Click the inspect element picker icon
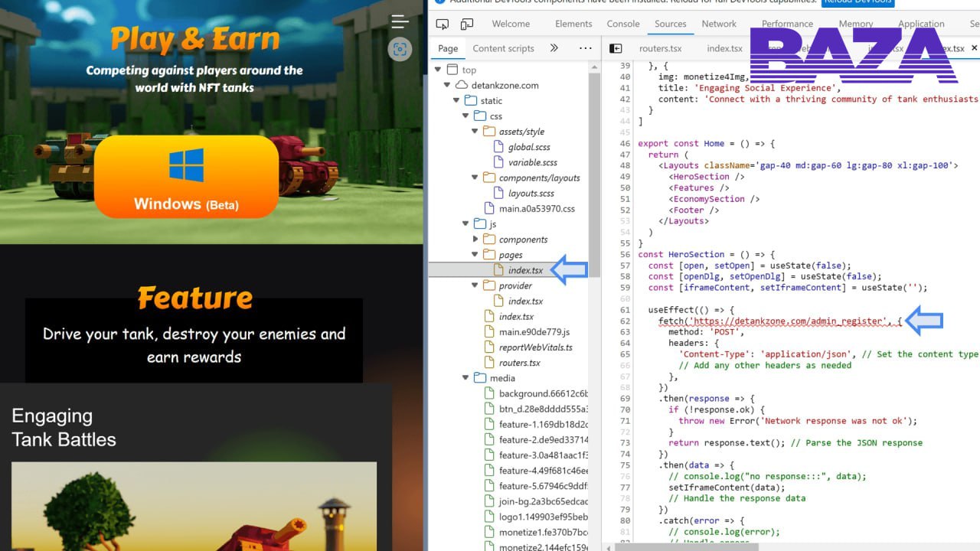The width and height of the screenshot is (980, 551). 442,24
